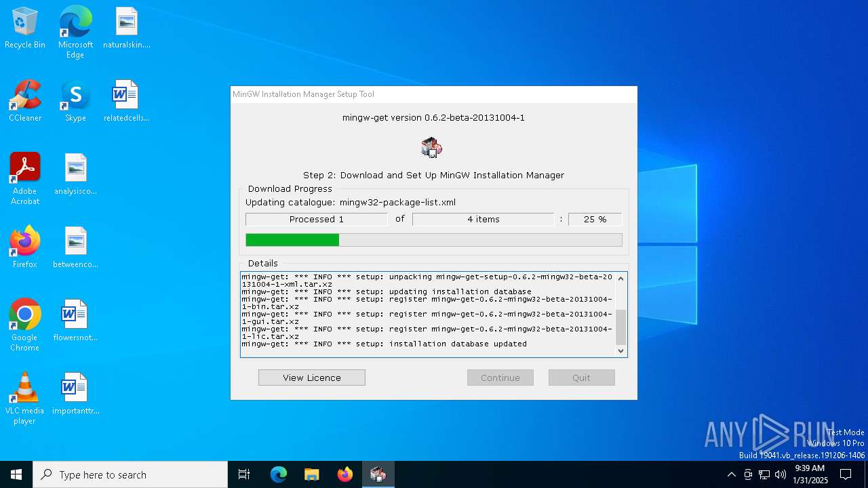
Task: Open the Windows Start menu
Action: coord(16,474)
